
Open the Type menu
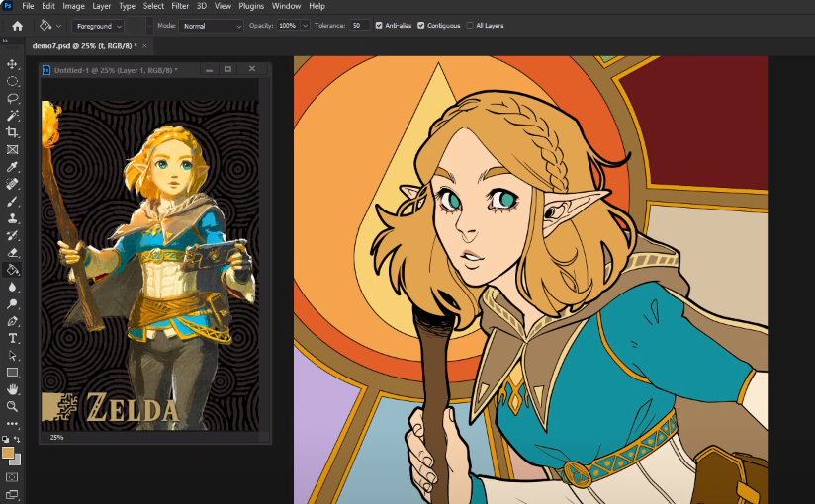[x=127, y=6]
